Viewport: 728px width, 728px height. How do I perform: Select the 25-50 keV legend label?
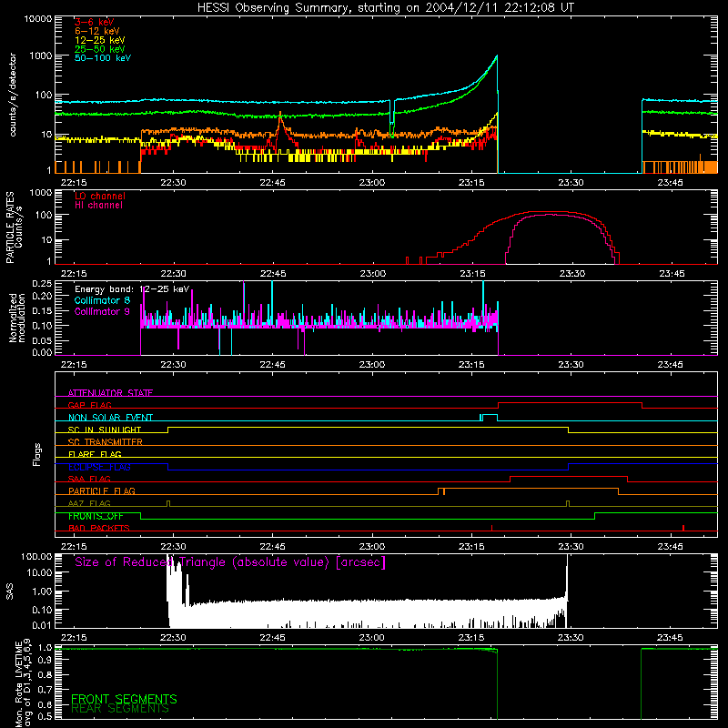[100, 49]
